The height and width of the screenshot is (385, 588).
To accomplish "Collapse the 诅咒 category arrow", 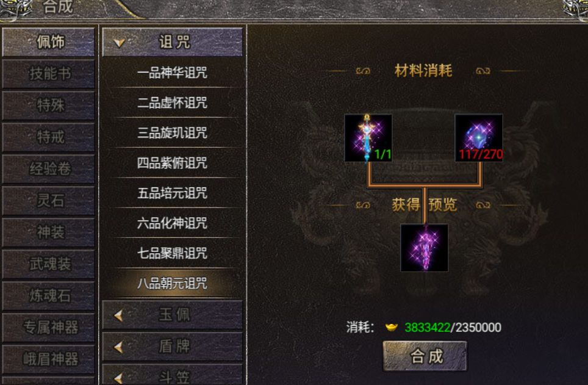I will tap(120, 42).
